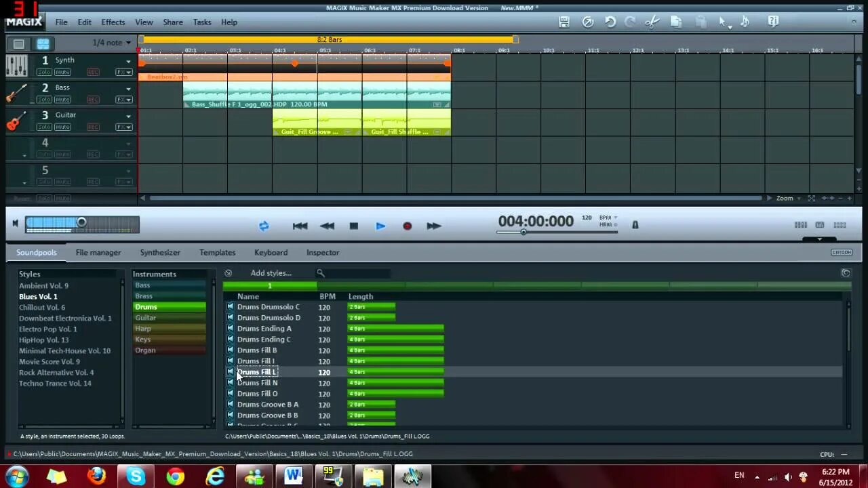The width and height of the screenshot is (868, 488).
Task: Arm REC on the Bass track
Action: click(93, 100)
